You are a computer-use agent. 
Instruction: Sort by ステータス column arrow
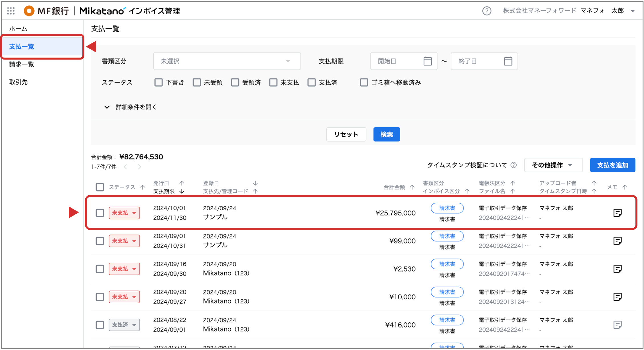[x=143, y=187]
